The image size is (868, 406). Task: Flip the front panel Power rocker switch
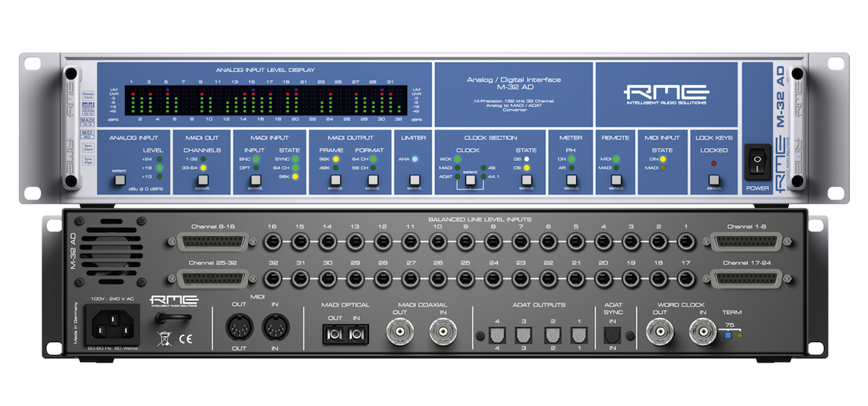pyautogui.click(x=757, y=163)
